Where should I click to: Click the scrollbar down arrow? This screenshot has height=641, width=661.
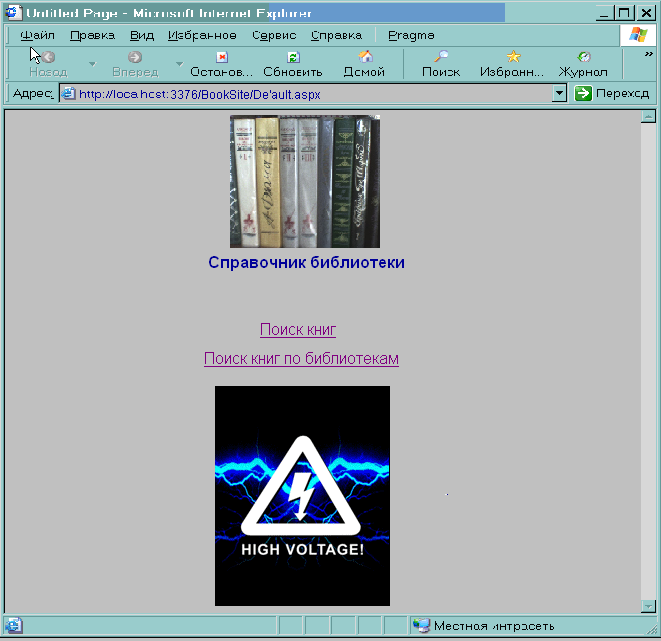point(648,606)
